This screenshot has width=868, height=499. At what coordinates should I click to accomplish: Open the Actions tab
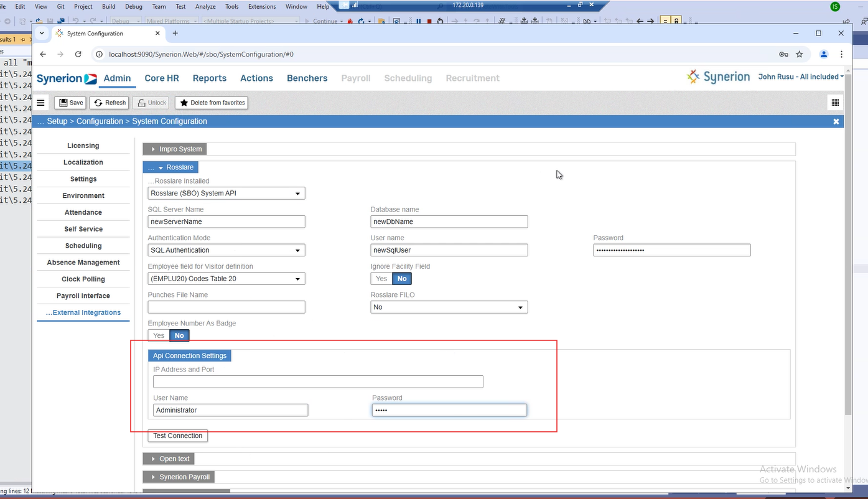(256, 78)
